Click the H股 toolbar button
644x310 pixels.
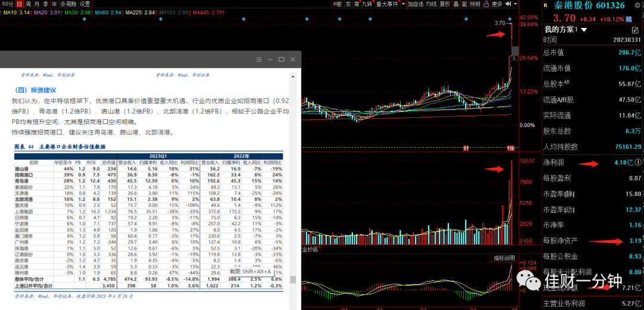[x=337, y=4]
